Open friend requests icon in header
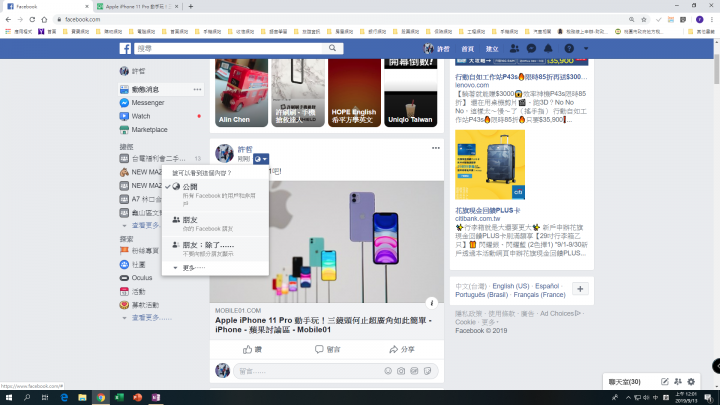The image size is (720, 405). pyautogui.click(x=514, y=48)
